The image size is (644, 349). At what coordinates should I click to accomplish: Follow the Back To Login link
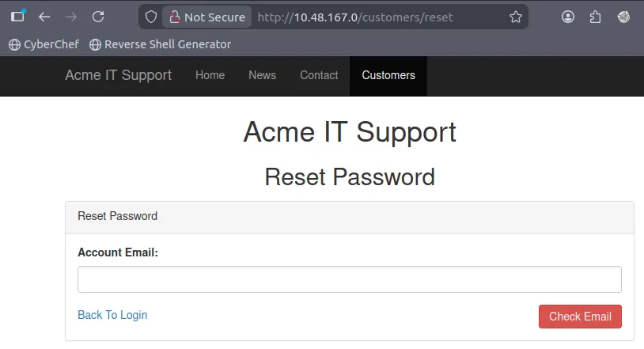(112, 315)
